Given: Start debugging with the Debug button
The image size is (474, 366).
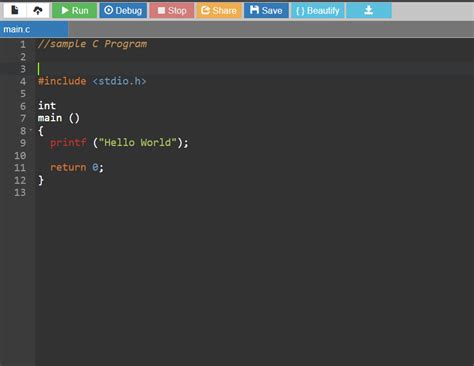Looking at the screenshot, I should (123, 10).
